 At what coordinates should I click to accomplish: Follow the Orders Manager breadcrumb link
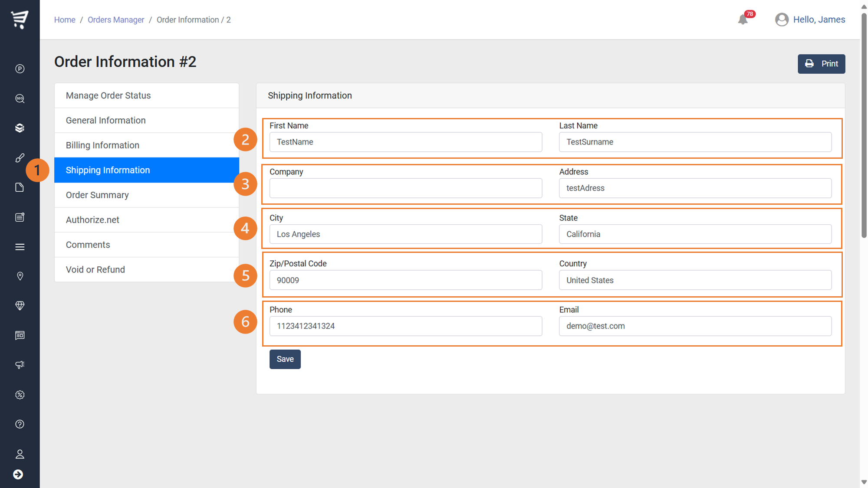coord(116,20)
